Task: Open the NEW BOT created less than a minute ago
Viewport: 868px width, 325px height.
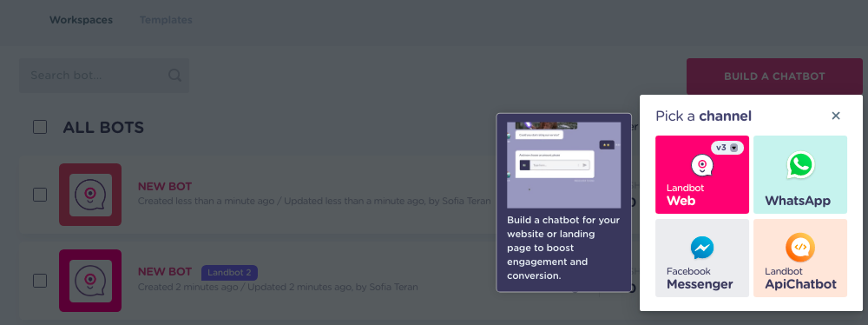Action: [165, 186]
